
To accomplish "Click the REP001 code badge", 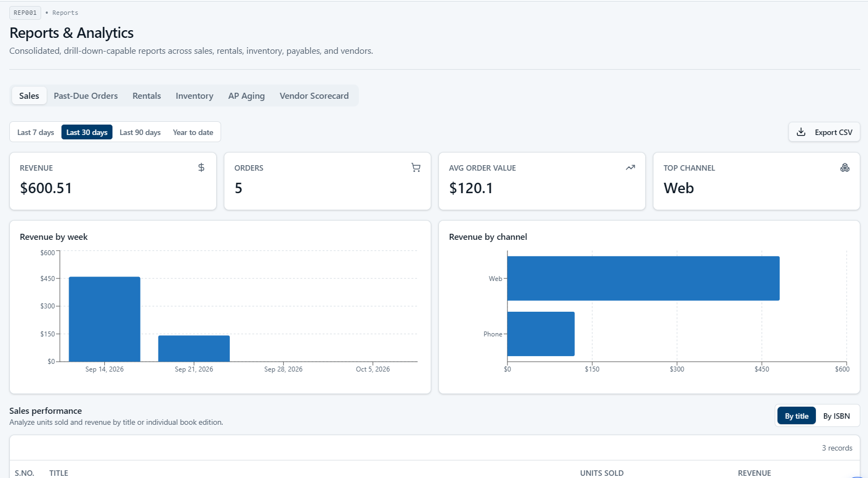I will 25,13.
